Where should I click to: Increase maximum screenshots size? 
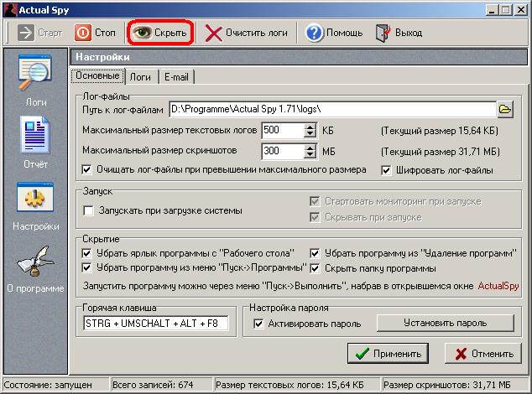pos(310,148)
